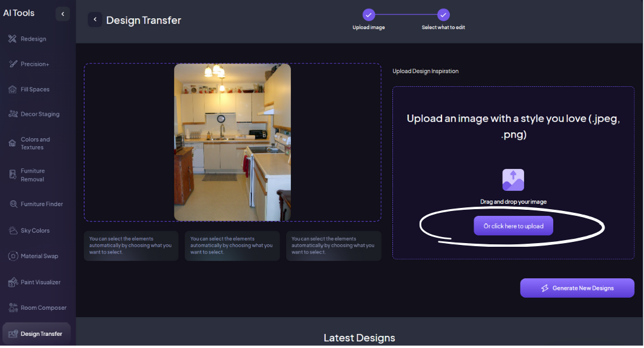The width and height of the screenshot is (644, 348).
Task: Click the Decor Staging icon
Action: click(12, 114)
